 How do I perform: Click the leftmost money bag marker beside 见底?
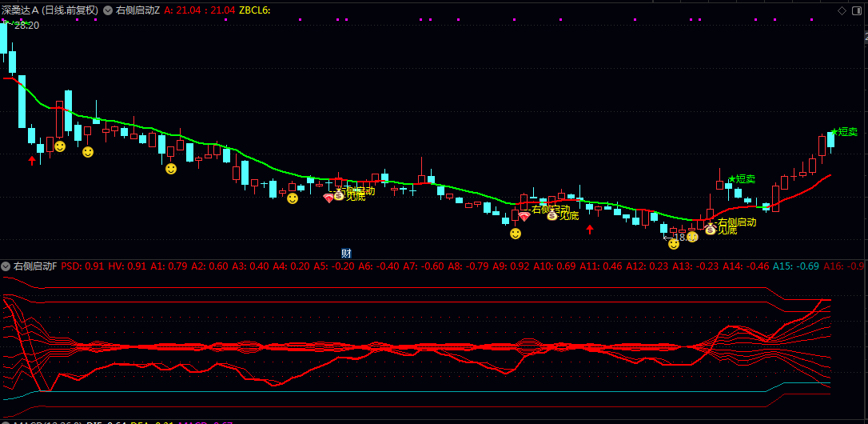tap(339, 195)
